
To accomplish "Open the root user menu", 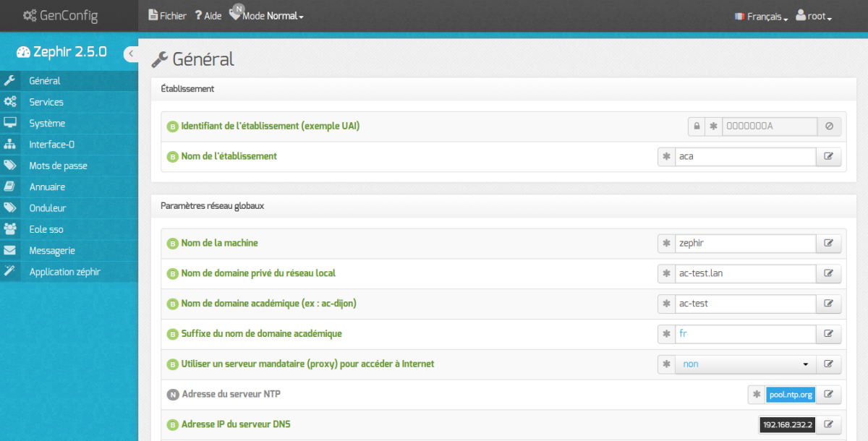I will 814,16.
